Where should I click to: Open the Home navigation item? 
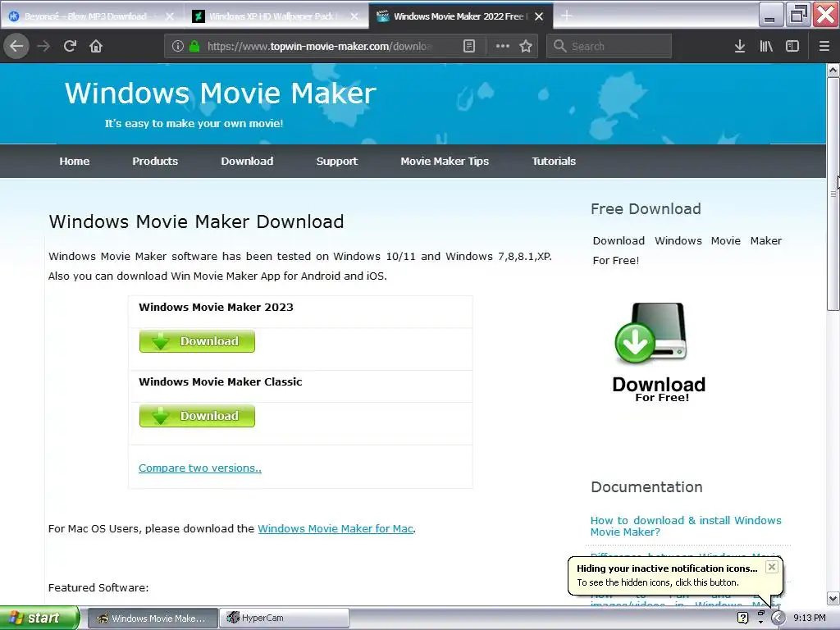[x=75, y=162]
